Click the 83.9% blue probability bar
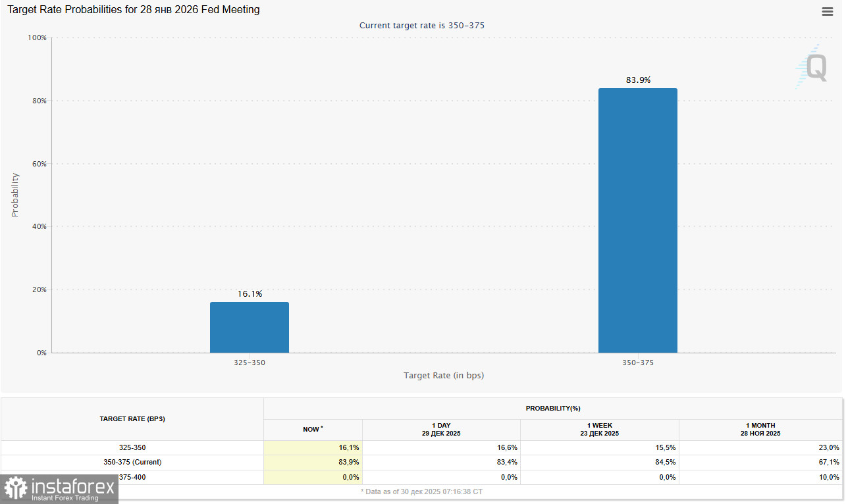 [x=637, y=220]
